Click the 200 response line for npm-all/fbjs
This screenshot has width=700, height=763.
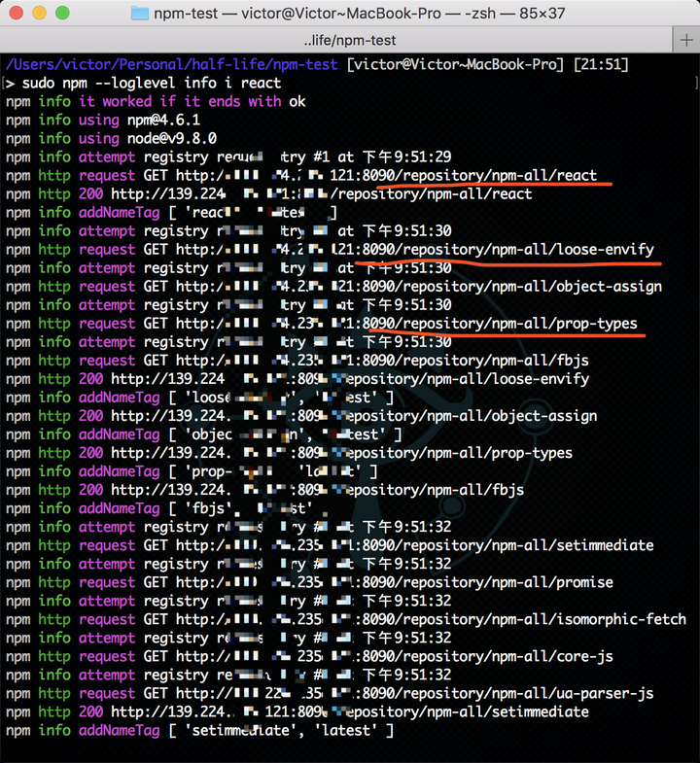pyautogui.click(x=264, y=490)
